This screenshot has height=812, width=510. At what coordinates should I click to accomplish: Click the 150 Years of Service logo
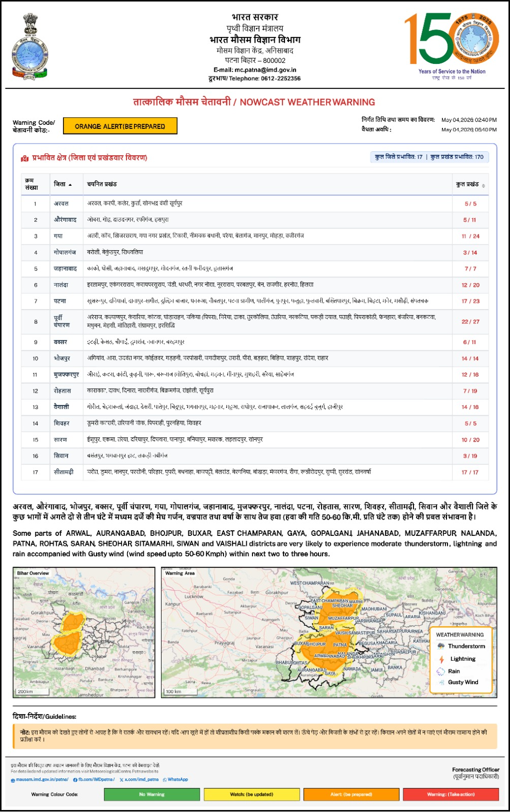452,47
